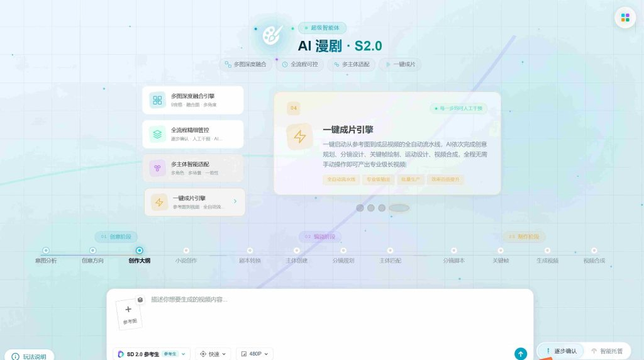The width and height of the screenshot is (644, 360).
Task: Open the 480P resolution dropdown
Action: [254, 354]
